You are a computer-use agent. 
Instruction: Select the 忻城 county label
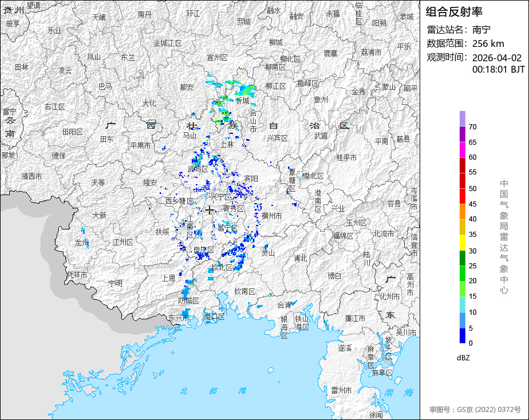pyautogui.click(x=243, y=101)
